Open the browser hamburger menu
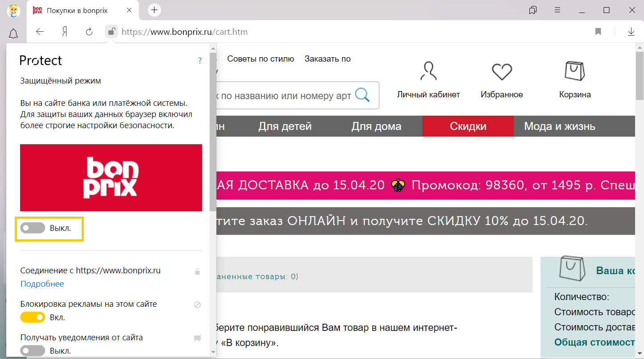This screenshot has width=644, height=359. coord(557,10)
